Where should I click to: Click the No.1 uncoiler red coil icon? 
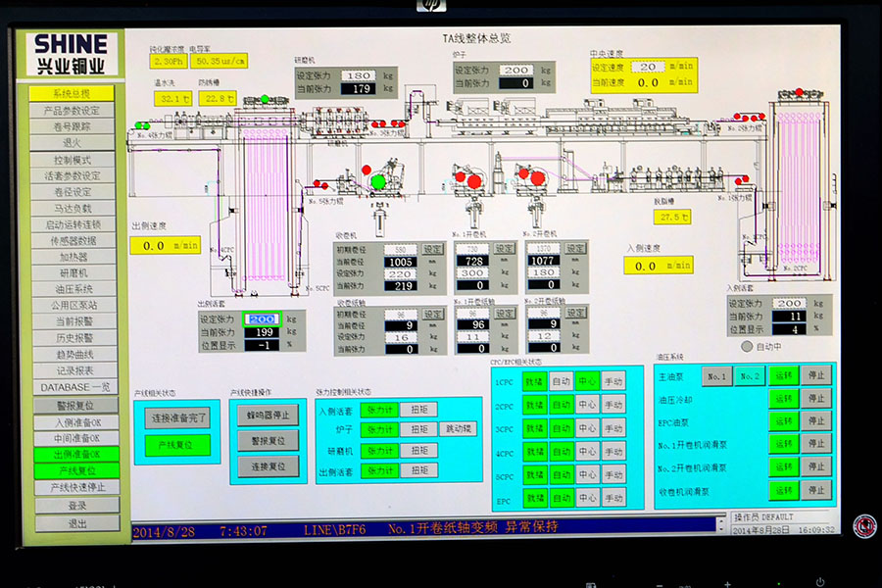coord(474,180)
